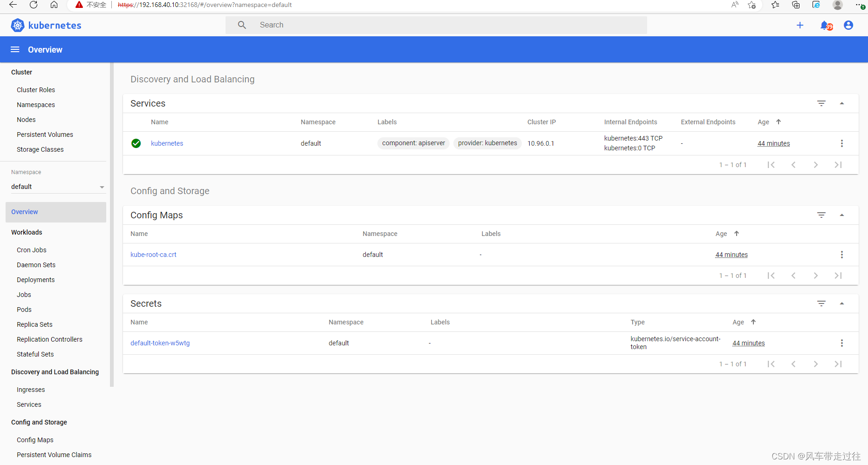Open the notifications bell with 39 alerts
868x465 pixels.
point(825,25)
